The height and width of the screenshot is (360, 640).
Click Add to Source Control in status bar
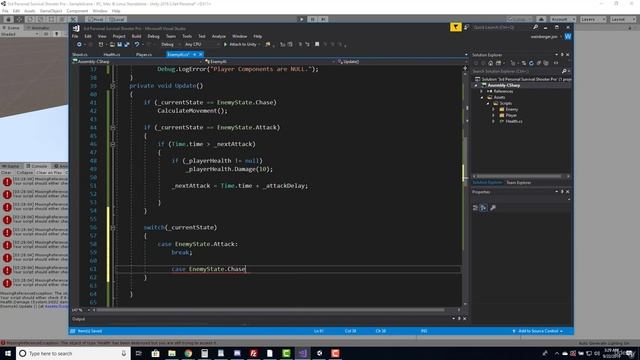tap(538, 331)
